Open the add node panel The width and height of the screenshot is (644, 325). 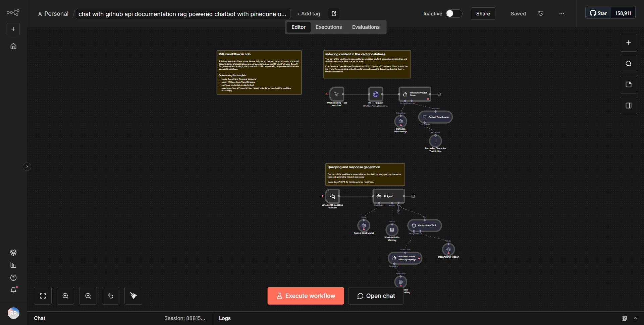tap(628, 43)
